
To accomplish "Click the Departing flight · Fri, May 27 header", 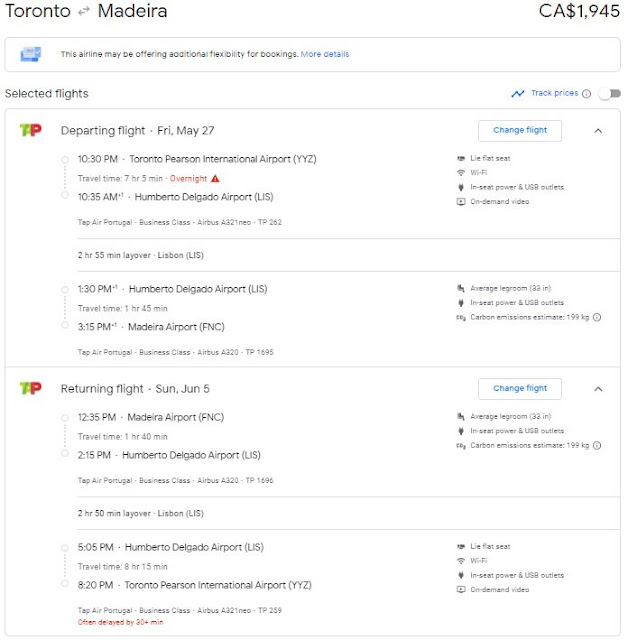I will point(137,131).
